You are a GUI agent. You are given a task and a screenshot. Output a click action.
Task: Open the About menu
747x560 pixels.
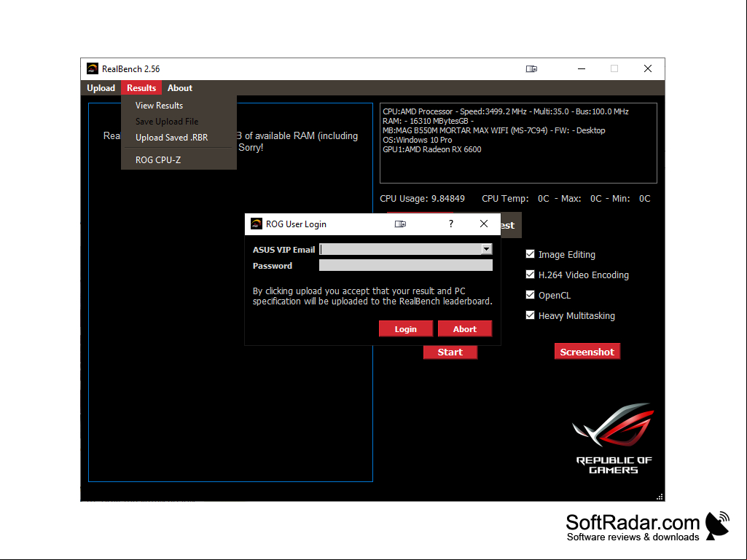pyautogui.click(x=179, y=88)
